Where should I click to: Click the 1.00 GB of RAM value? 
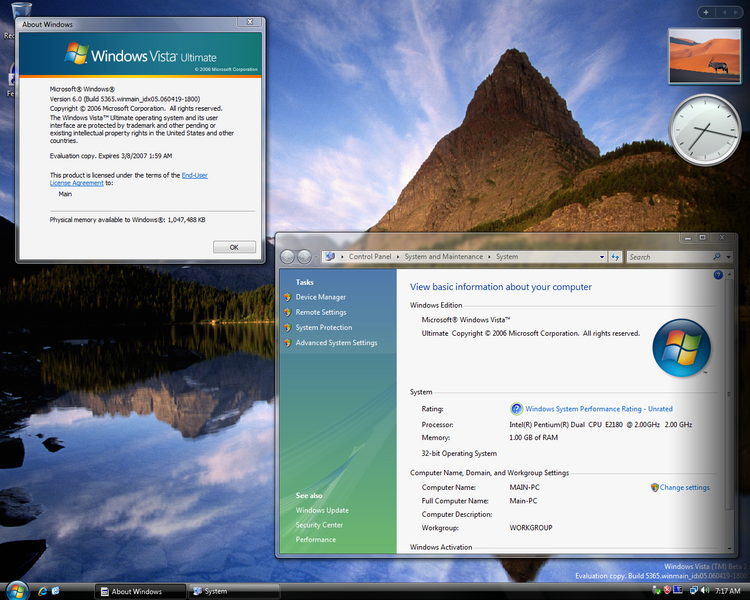coord(533,437)
